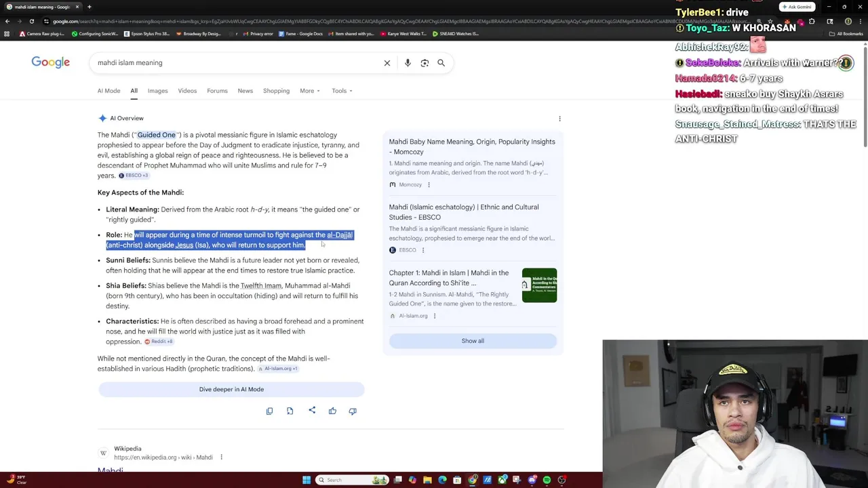
Task: Open File Explorer from taskbar
Action: tap(427, 480)
